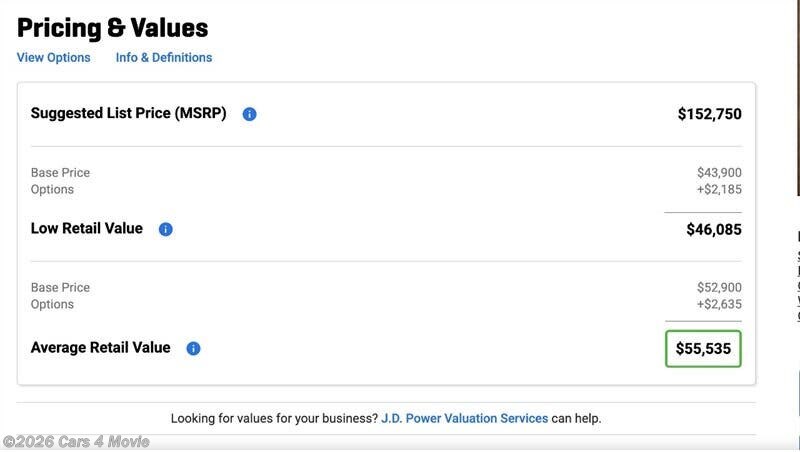The height and width of the screenshot is (452, 800).
Task: Click the $43,900 base price amount
Action: (719, 173)
